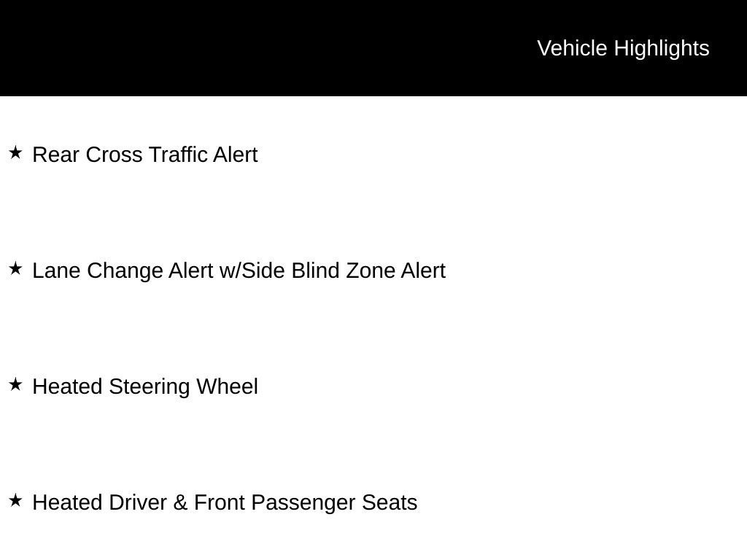This screenshot has height=560, width=747.
Task: Click the star before Heated Steering Wheel
Action: point(16,384)
